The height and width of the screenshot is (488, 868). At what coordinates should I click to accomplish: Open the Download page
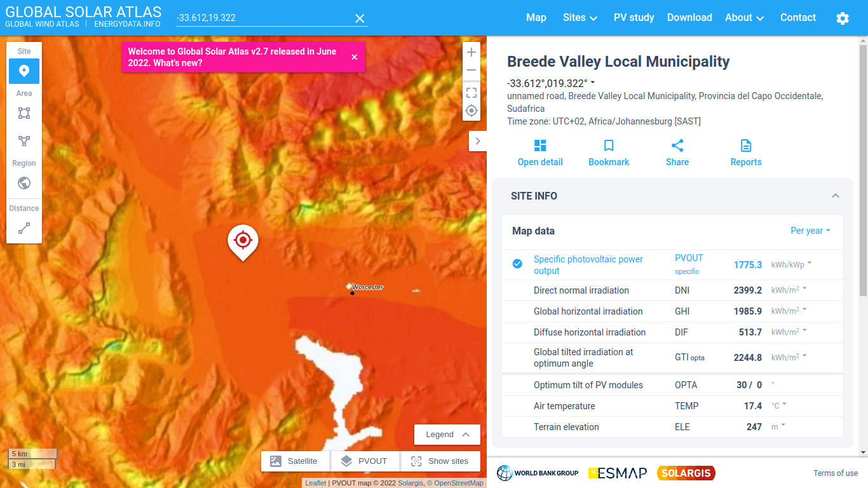(x=689, y=18)
